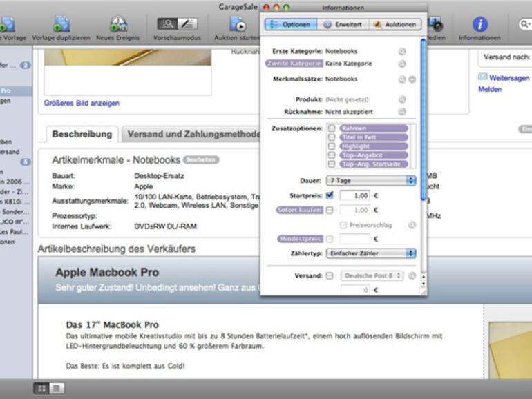Click the Mindestpreis purple label
Viewport: 532px width, 399px height.
301,239
